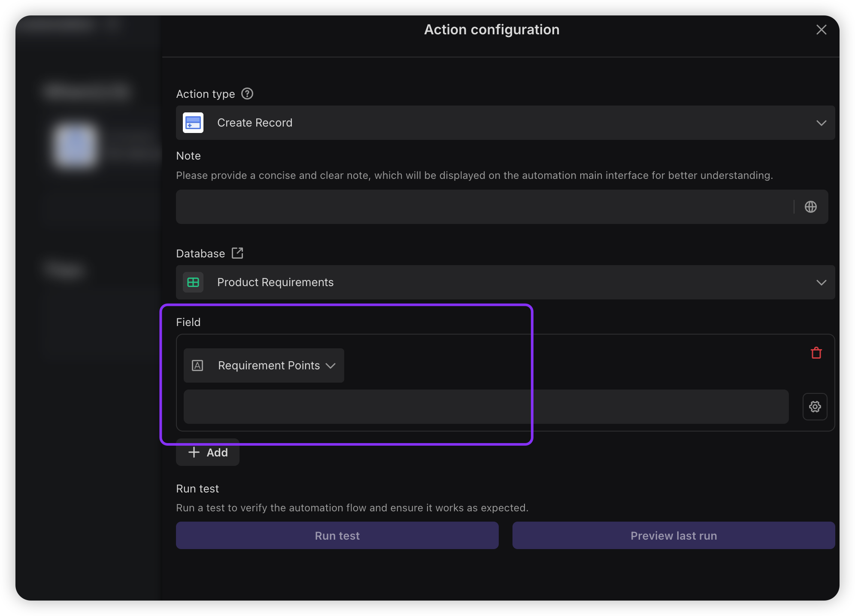
Task: Click the Add field button
Action: coord(208,453)
